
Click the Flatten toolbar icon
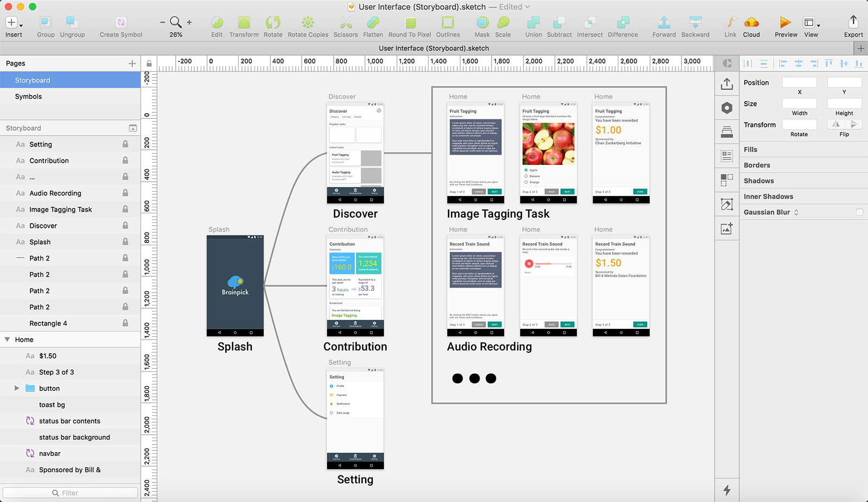[373, 22]
